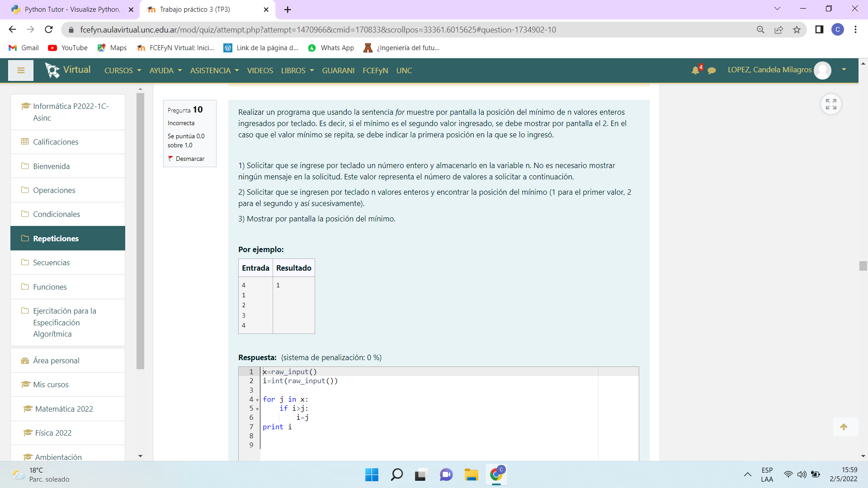This screenshot has width=868, height=488.
Task: Open the Secuencias section link
Action: 51,262
